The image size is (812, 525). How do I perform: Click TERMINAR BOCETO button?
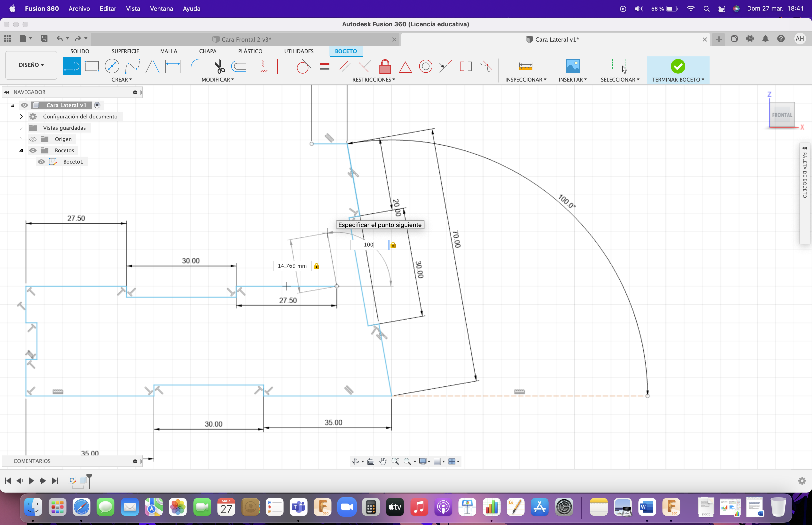[x=678, y=70]
